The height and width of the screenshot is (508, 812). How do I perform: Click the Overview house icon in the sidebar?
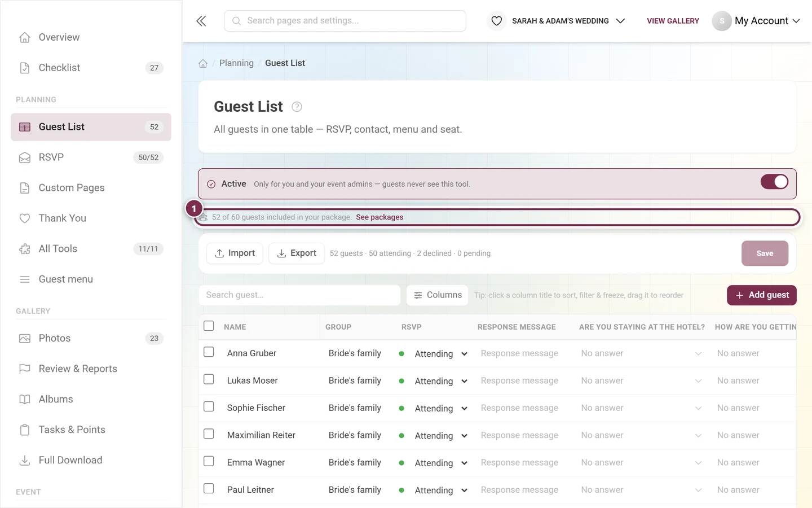[x=25, y=37]
